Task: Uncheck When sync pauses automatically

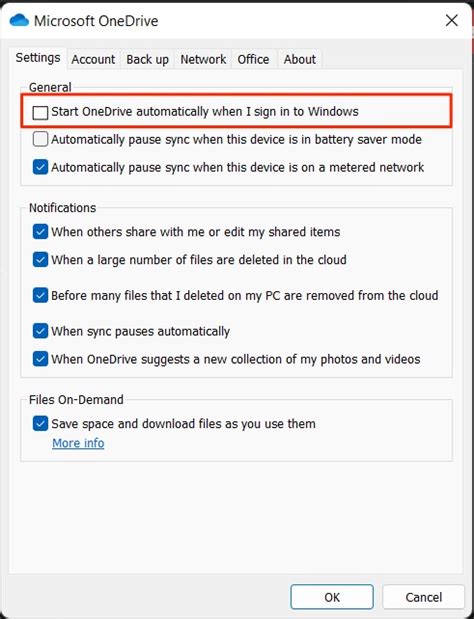Action: point(40,331)
